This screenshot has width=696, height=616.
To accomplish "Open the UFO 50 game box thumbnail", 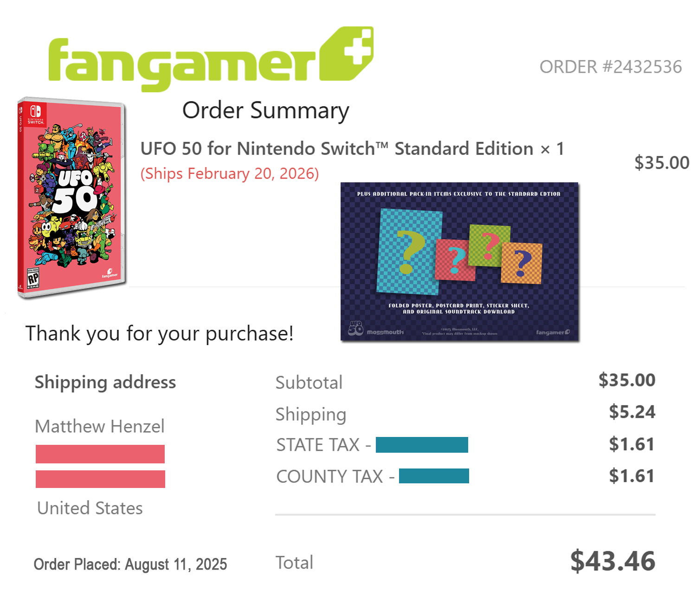I will click(72, 197).
